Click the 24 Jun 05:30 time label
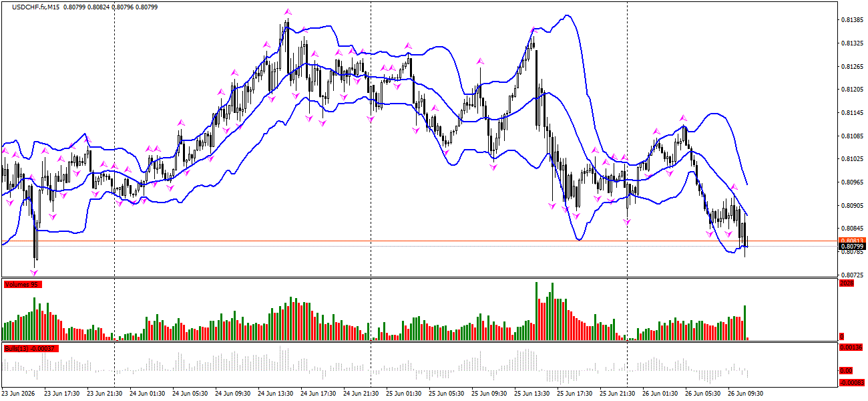The width and height of the screenshot is (868, 401). (x=190, y=394)
